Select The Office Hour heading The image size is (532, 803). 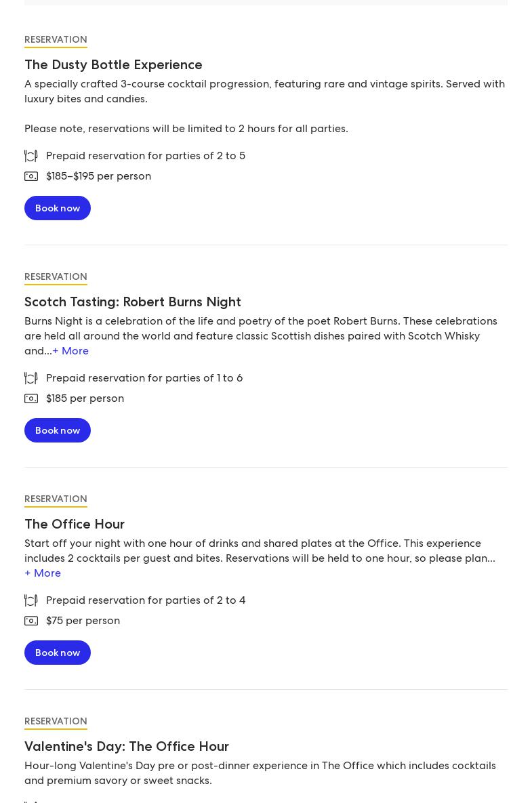(75, 524)
